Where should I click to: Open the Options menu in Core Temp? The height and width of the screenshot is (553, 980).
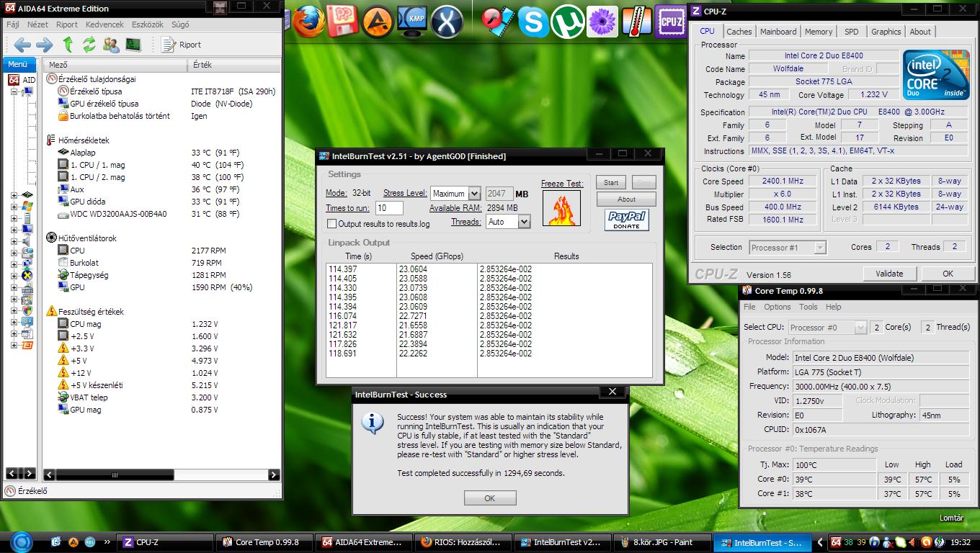(777, 307)
